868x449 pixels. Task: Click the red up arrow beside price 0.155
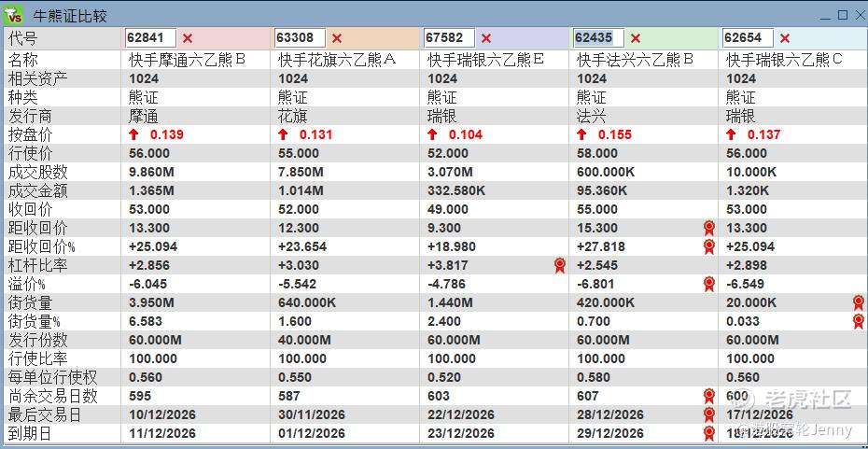point(581,134)
